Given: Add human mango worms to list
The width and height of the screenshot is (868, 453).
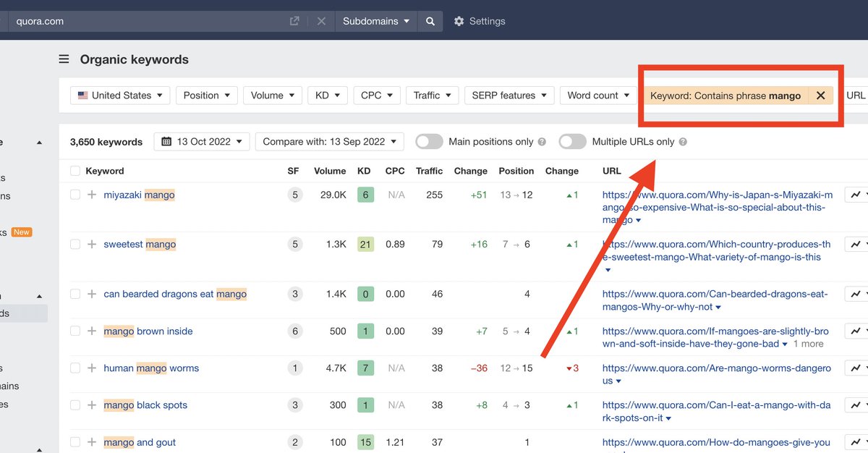Looking at the screenshot, I should click(92, 368).
